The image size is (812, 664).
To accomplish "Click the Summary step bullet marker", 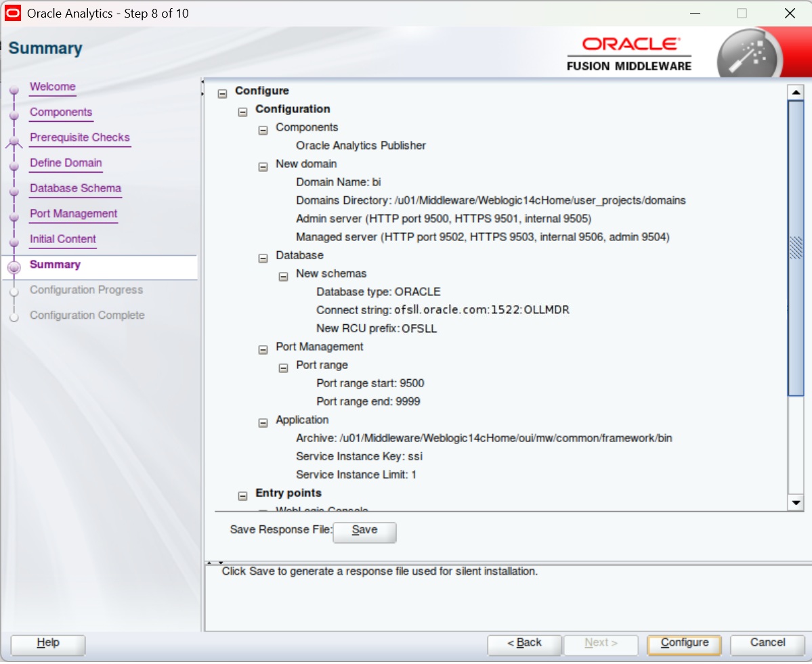I will coord(14,267).
